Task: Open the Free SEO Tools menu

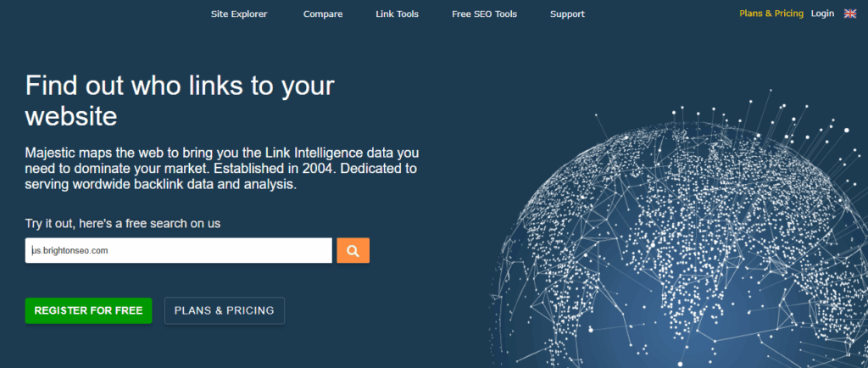Action: pos(484,14)
